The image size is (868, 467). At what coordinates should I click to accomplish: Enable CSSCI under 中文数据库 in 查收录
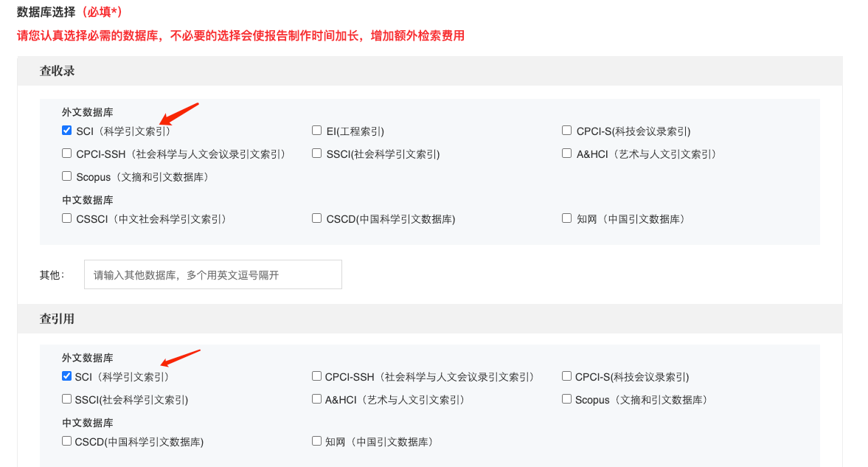(x=66, y=218)
